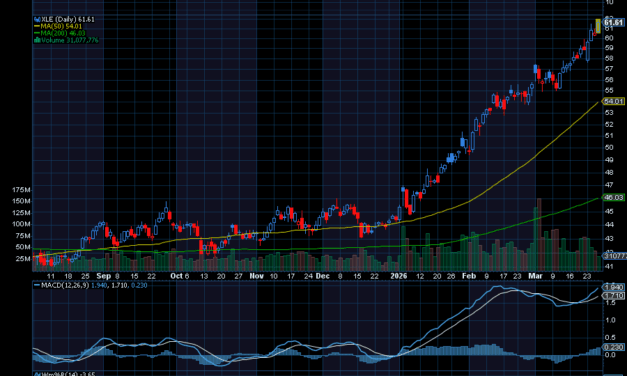
Task: Click the 57 price axis label
Action: coord(609,69)
